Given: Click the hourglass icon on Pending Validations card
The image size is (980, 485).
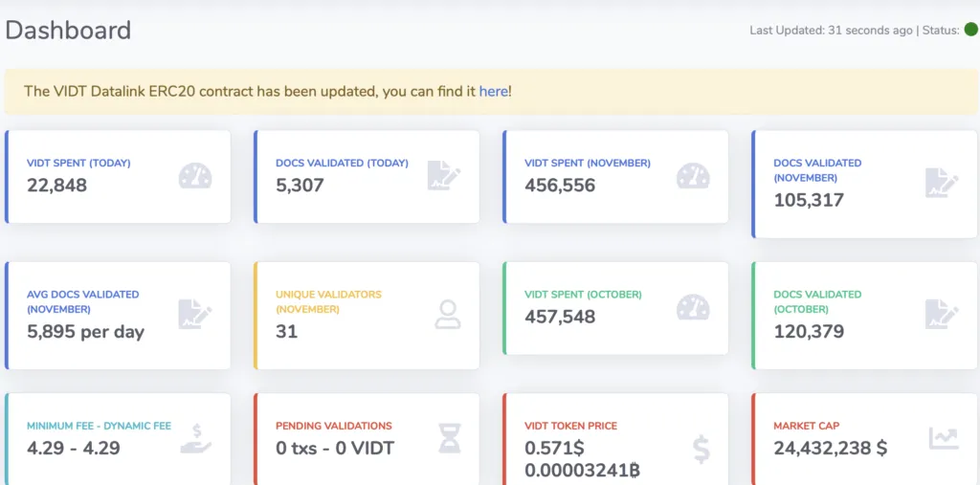Looking at the screenshot, I should tap(449, 438).
